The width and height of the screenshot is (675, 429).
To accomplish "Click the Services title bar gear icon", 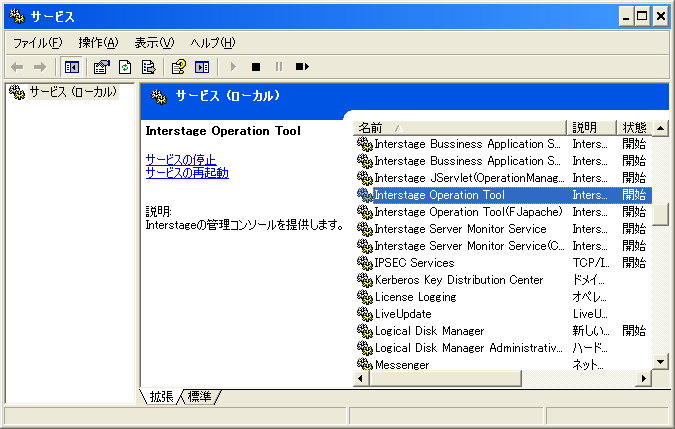I will tap(17, 16).
